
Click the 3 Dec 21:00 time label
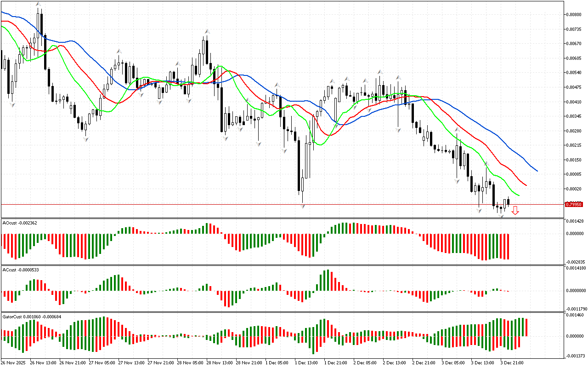512,362
